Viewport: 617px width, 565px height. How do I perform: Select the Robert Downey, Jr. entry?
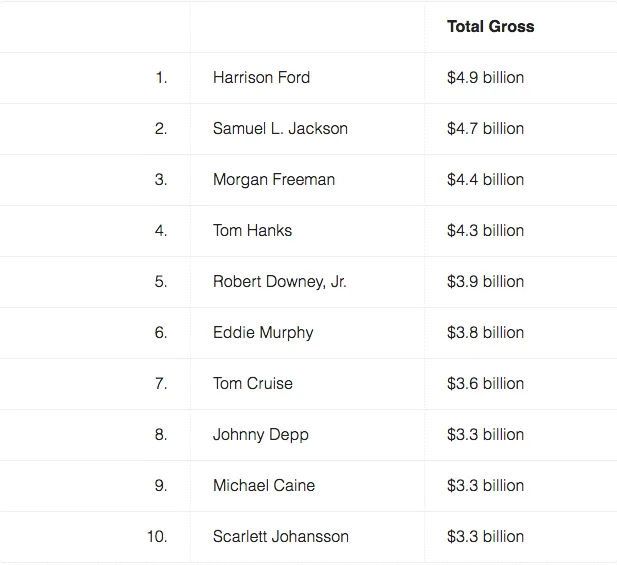[279, 282]
